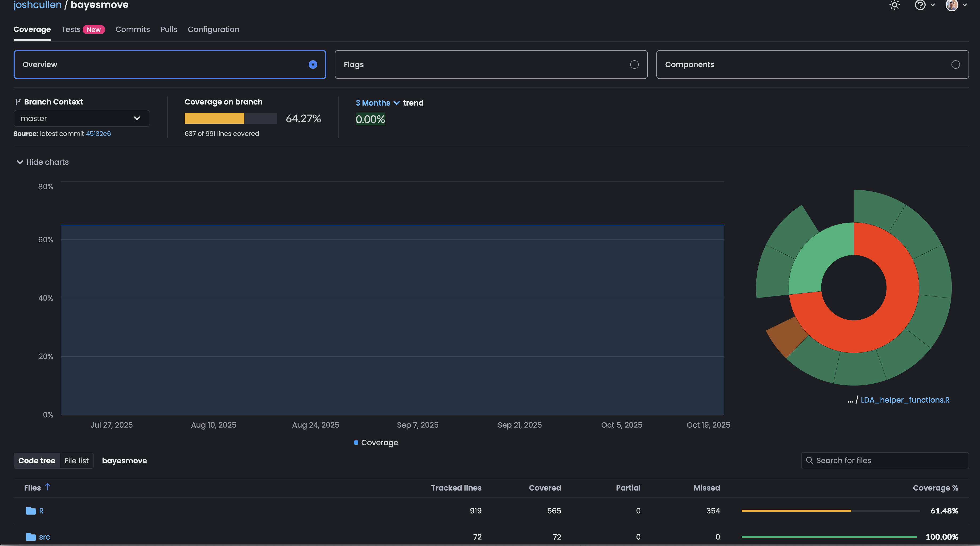Viewport: 980px width, 546px height.
Task: Click the R folder icon
Action: pos(30,511)
